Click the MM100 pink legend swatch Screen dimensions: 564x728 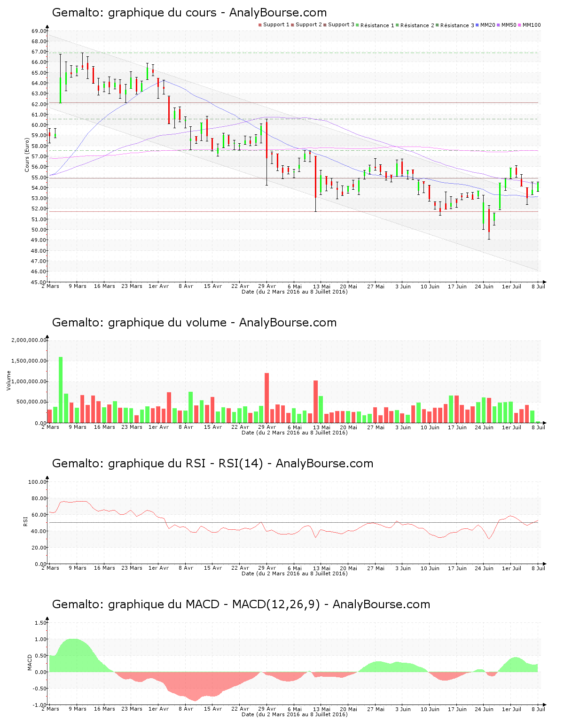(x=520, y=25)
